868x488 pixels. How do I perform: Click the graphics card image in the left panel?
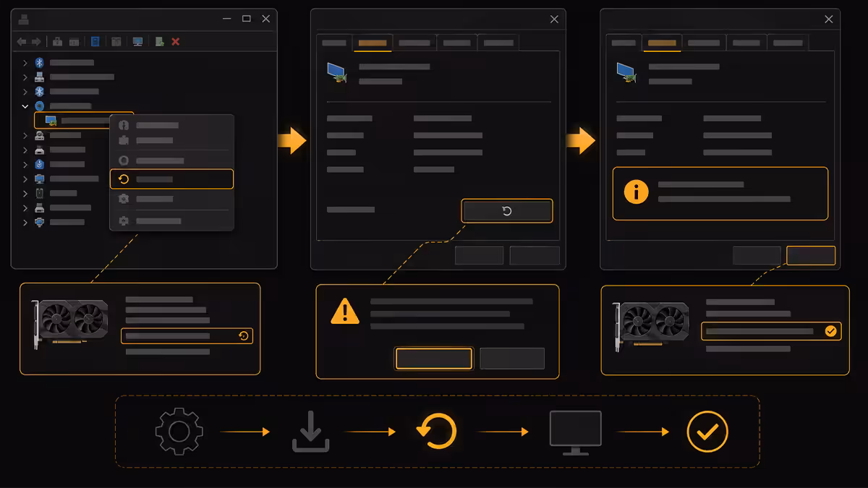tap(70, 324)
